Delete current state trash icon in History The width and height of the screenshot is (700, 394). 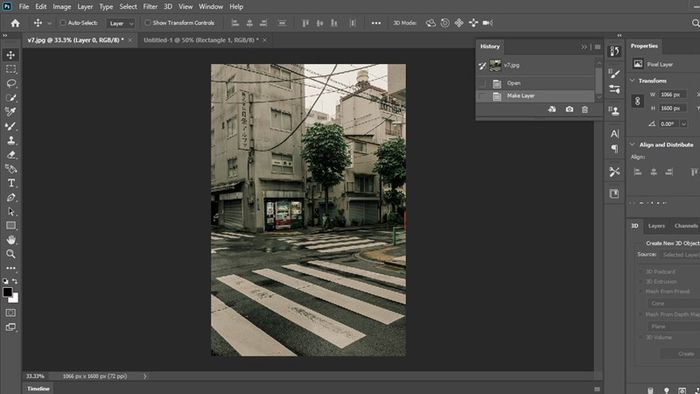[585, 109]
